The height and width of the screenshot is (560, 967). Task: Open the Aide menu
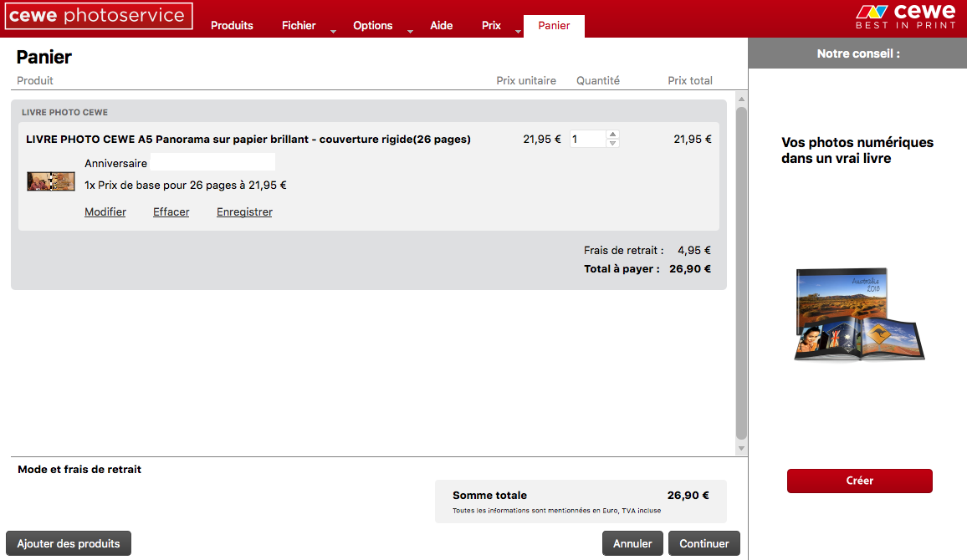point(441,25)
